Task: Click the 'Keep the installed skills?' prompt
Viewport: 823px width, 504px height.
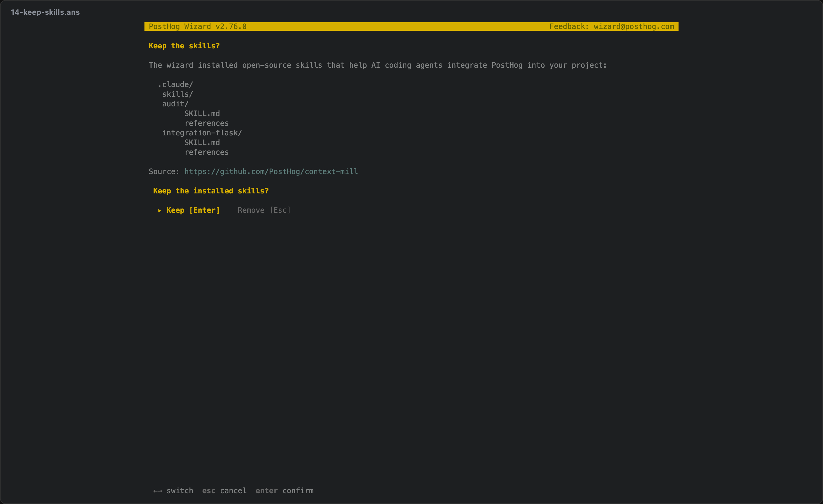Action: (x=211, y=191)
